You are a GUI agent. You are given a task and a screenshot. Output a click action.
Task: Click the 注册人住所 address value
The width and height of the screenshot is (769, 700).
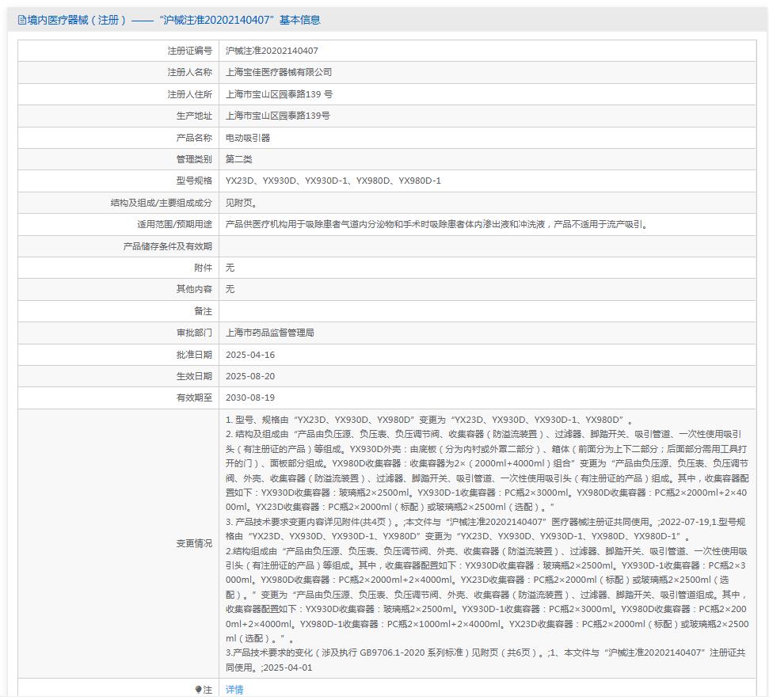point(279,94)
